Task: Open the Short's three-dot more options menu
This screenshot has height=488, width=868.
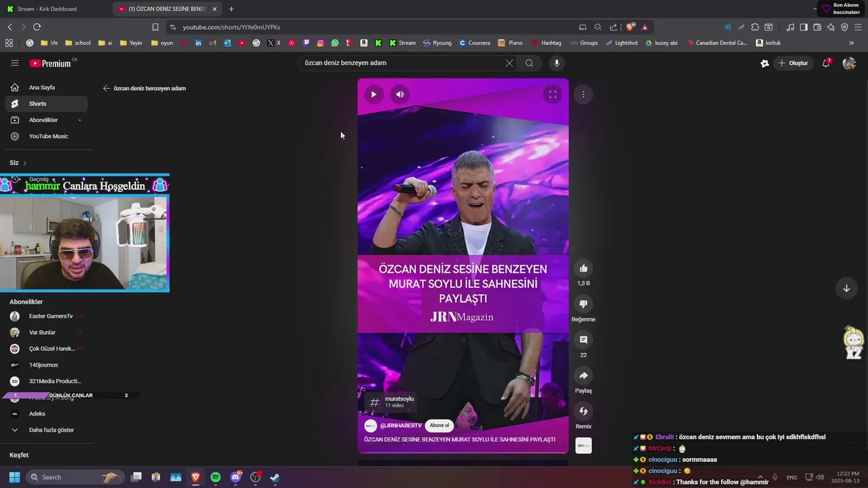Action: 583,94
